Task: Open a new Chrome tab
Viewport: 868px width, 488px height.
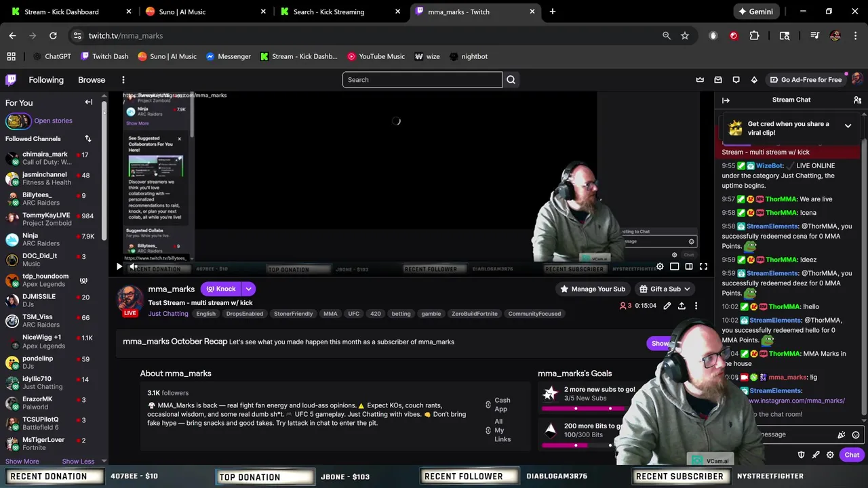Action: click(x=553, y=12)
